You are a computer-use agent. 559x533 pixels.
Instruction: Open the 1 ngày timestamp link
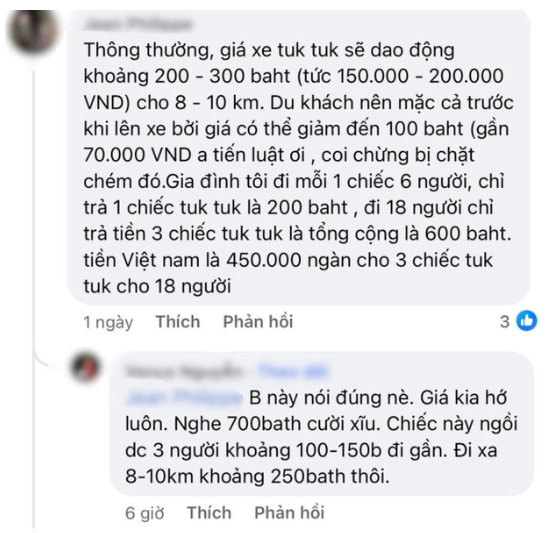(108, 322)
